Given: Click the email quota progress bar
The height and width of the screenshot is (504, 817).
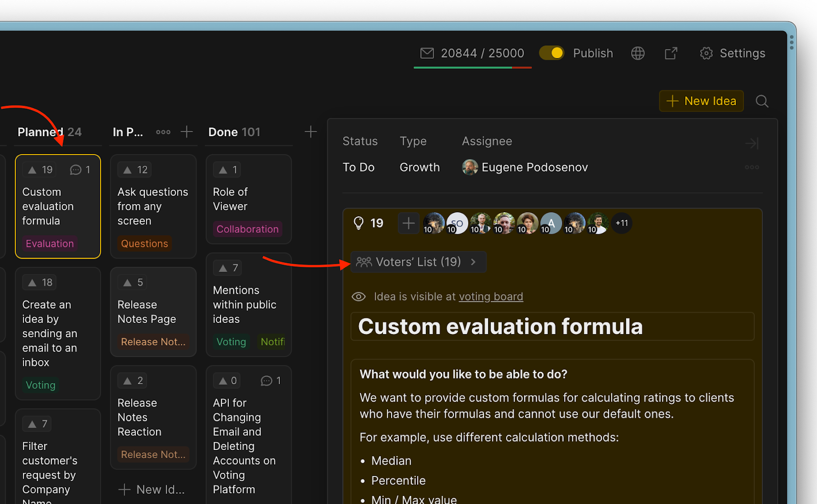Looking at the screenshot, I should tap(472, 67).
